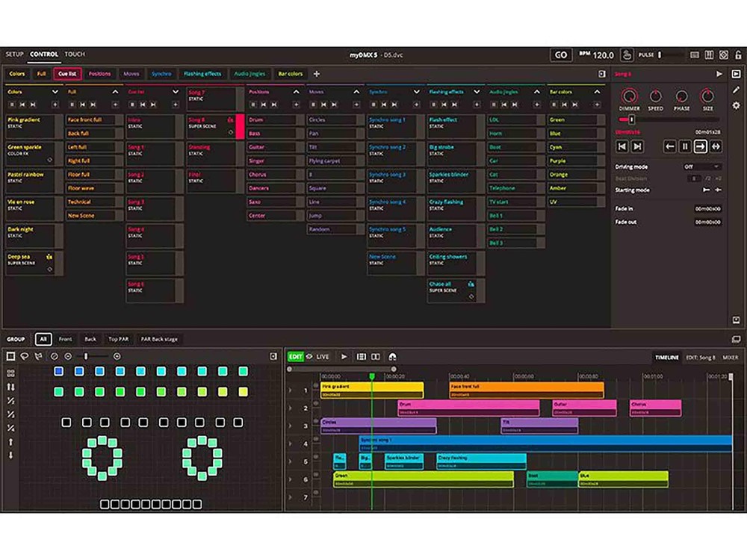Enable the PULSE indicator
Image resolution: width=747 pixels, height=560 pixels.
(x=659, y=54)
